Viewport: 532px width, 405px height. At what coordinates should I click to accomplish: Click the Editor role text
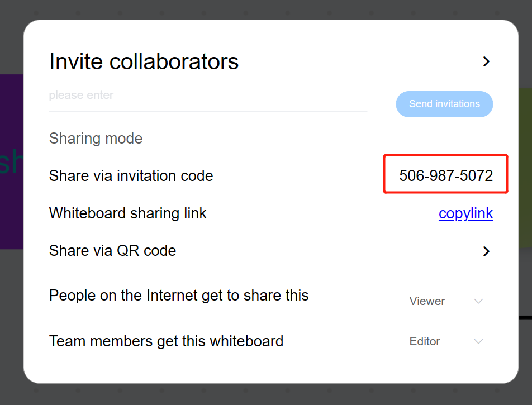[x=425, y=341]
